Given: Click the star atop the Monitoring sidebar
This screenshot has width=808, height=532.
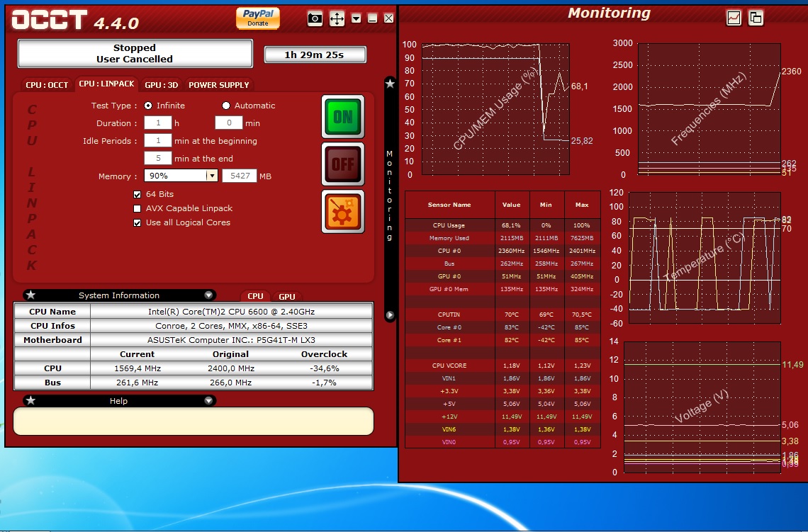Looking at the screenshot, I should pyautogui.click(x=390, y=84).
